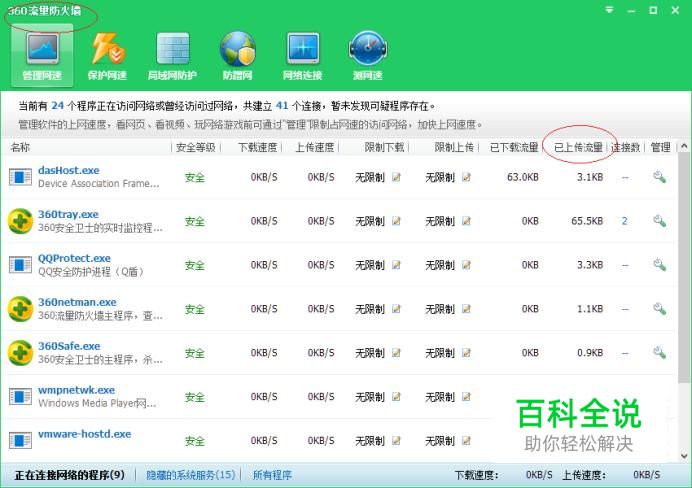Open the 360Safe.exe process link
The height and width of the screenshot is (488, 692).
(69, 346)
